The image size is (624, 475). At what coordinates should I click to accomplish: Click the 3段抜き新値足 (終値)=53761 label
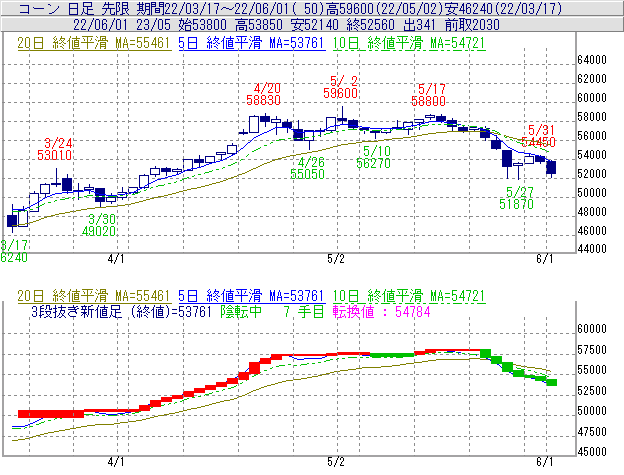[121, 311]
